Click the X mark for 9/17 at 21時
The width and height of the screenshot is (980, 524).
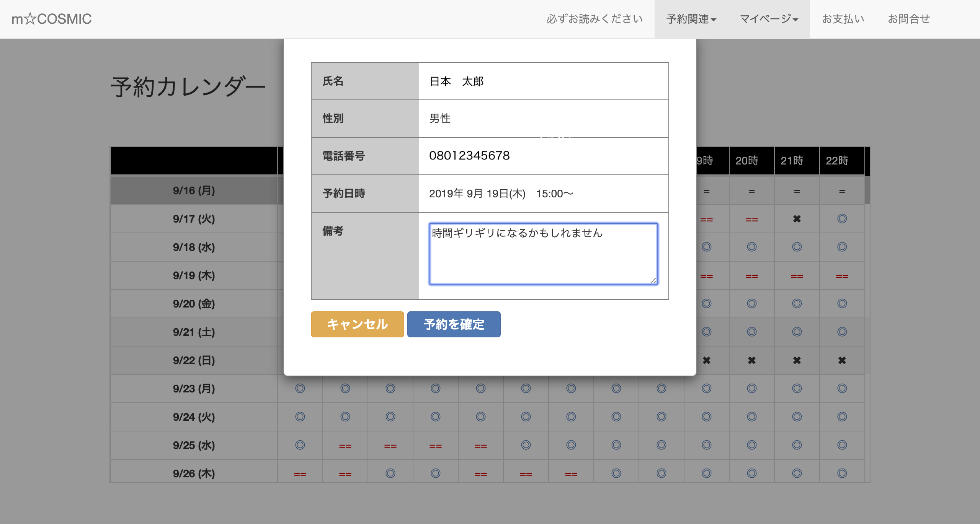(x=797, y=219)
